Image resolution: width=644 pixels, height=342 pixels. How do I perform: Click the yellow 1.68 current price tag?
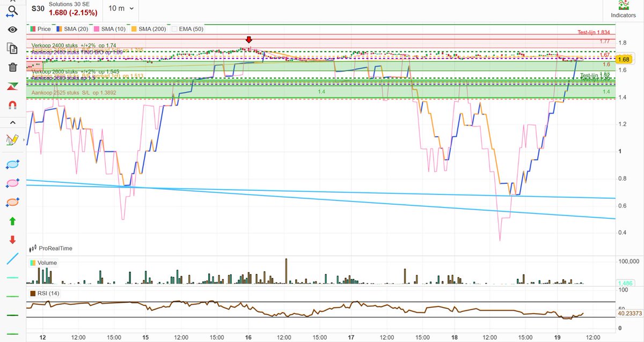[x=623, y=60]
